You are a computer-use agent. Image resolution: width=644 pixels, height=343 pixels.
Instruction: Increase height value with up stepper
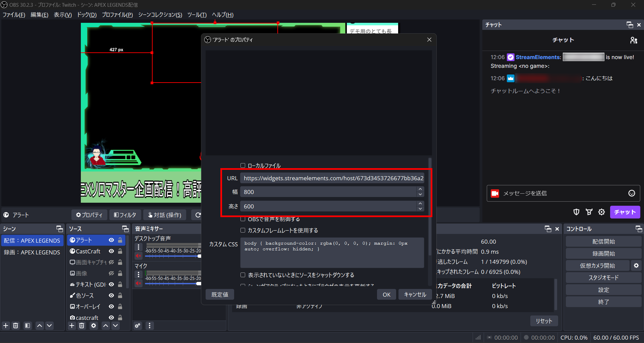tap(420, 203)
